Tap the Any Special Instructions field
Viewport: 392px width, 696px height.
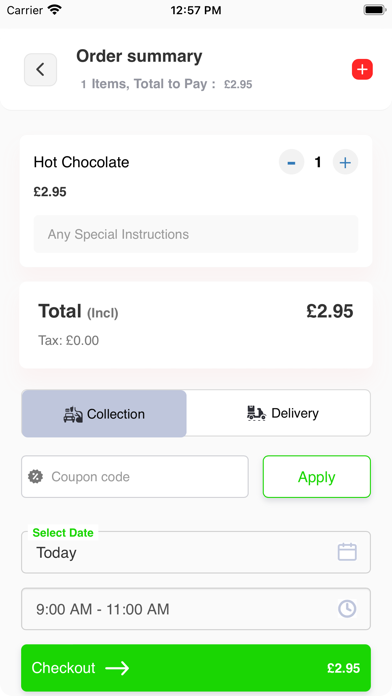[196, 234]
